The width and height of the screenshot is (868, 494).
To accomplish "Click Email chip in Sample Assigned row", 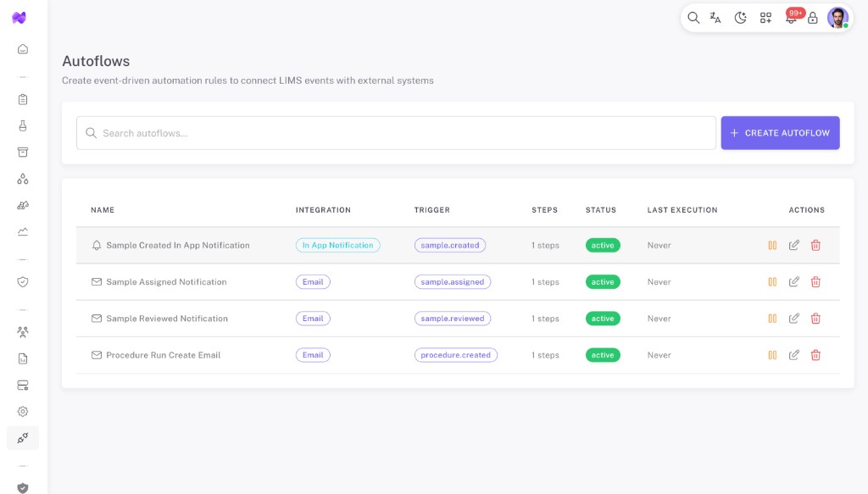I will tap(313, 281).
